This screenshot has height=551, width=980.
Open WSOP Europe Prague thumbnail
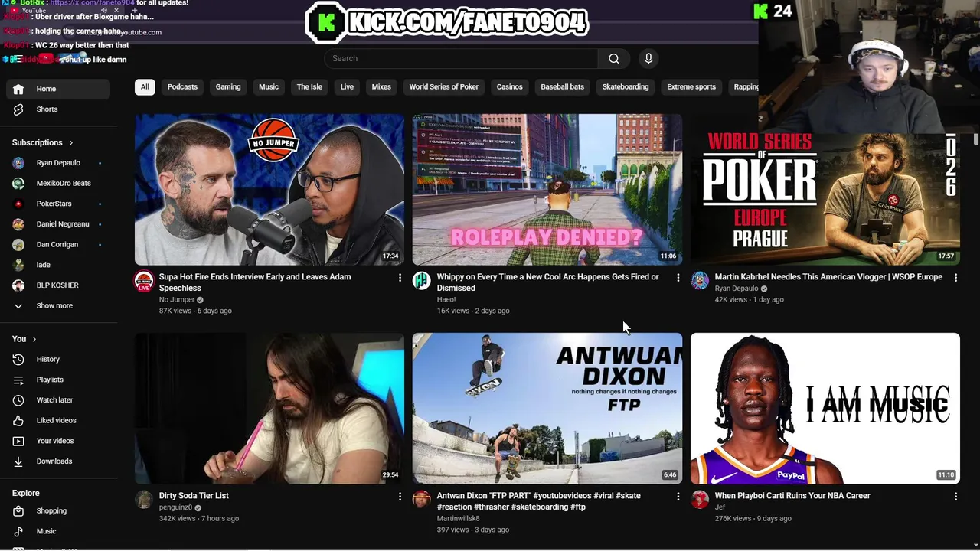click(825, 199)
